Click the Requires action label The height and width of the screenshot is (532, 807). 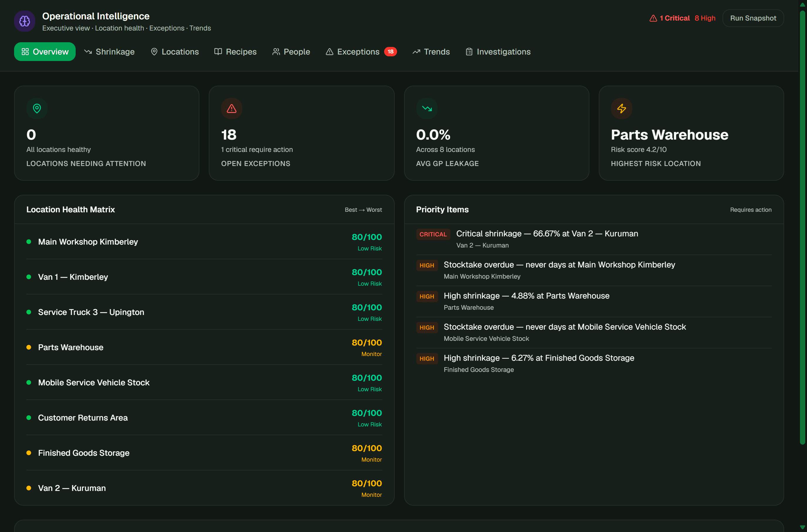click(x=751, y=210)
